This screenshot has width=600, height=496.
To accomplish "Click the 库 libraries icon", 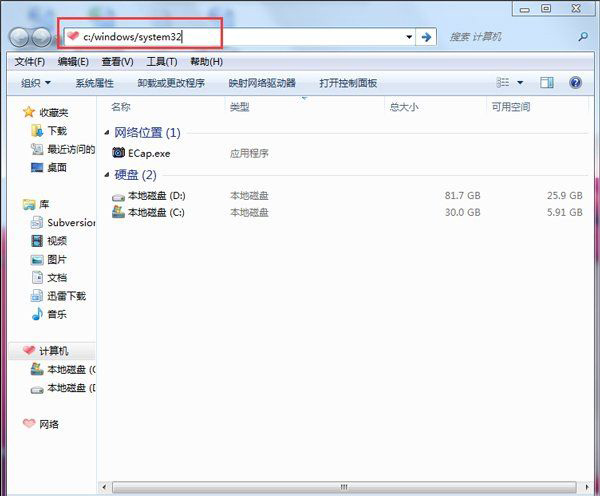I will point(29,204).
